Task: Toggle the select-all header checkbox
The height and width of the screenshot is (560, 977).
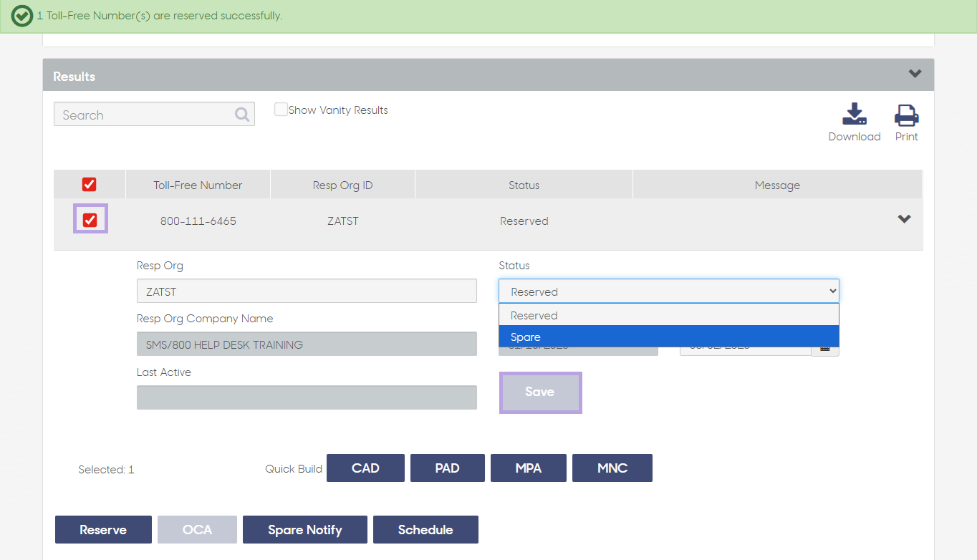Action: [90, 185]
